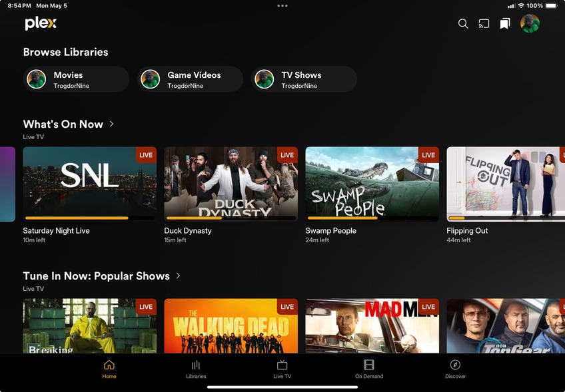
Task: Open the Game Videos library
Action: pos(190,79)
